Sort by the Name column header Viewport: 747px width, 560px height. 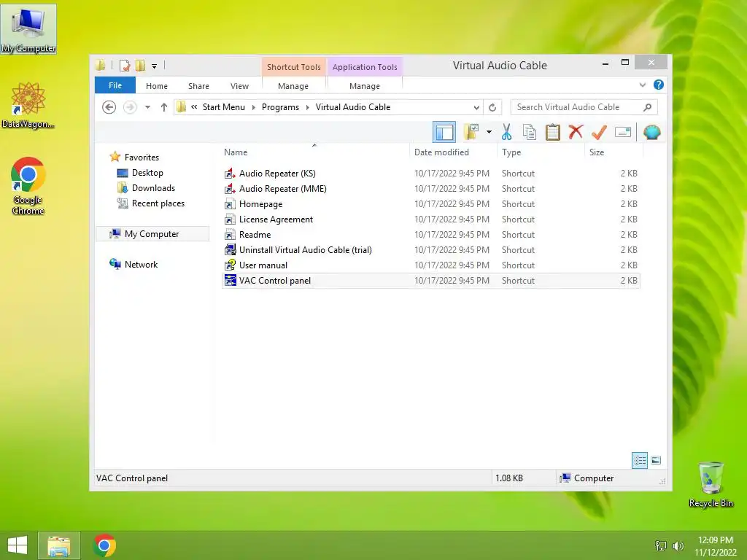(314, 152)
